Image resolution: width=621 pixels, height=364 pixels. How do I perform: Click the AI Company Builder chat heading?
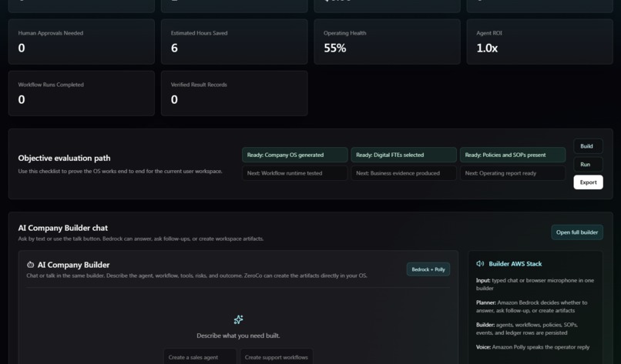pos(62,228)
